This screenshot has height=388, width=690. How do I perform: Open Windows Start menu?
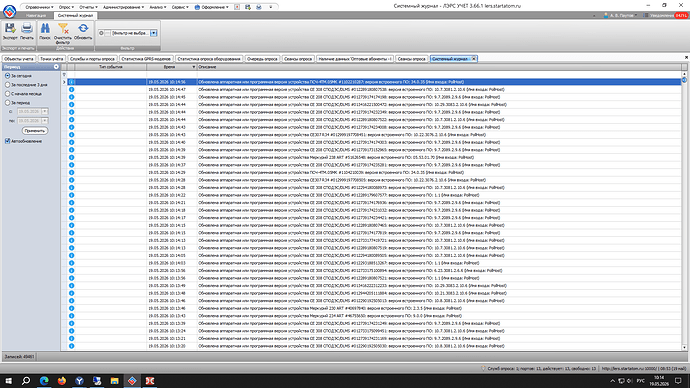8,381
